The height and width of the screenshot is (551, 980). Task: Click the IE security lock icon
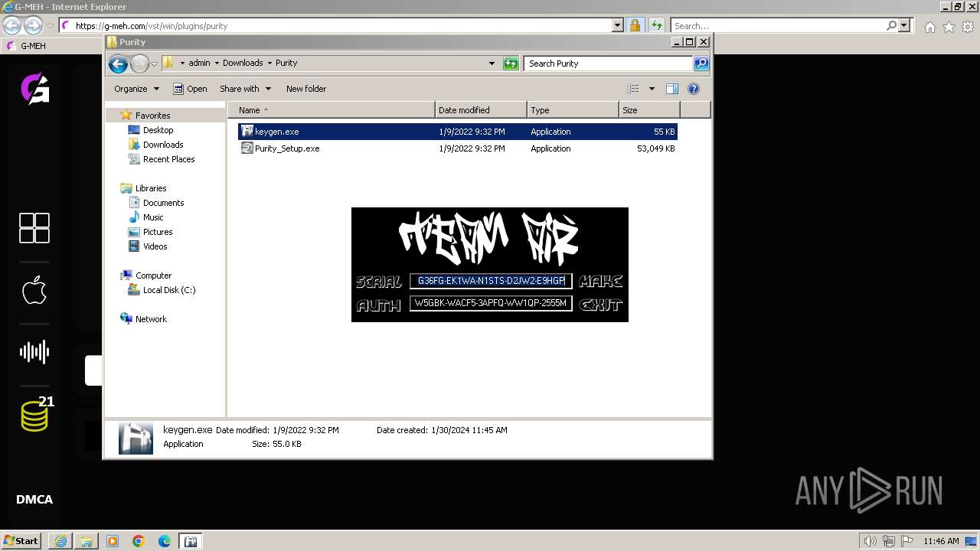[635, 26]
